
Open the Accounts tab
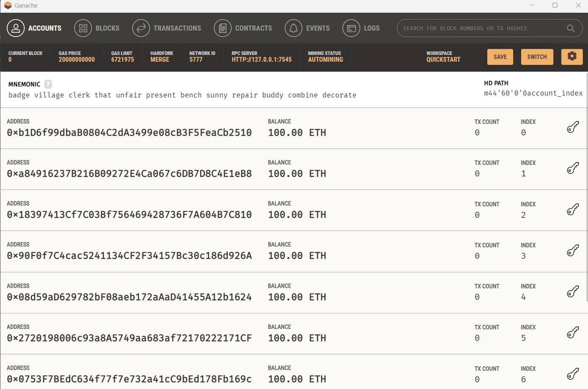click(34, 28)
